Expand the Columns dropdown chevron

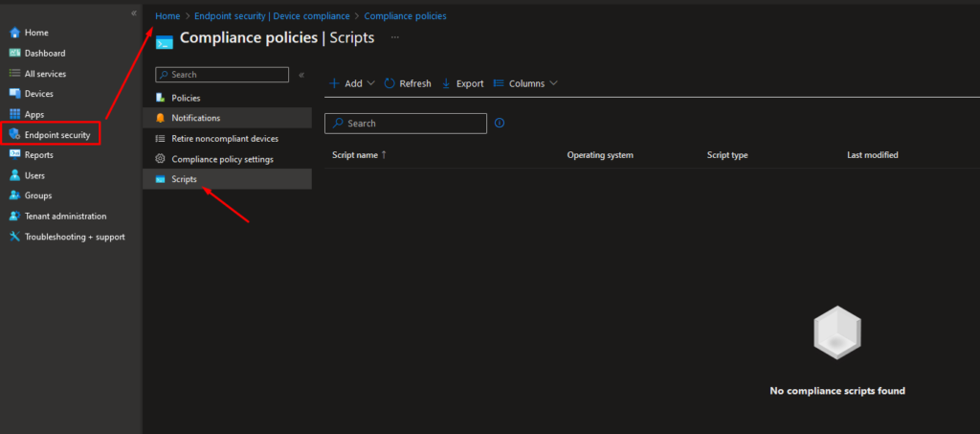coord(553,83)
